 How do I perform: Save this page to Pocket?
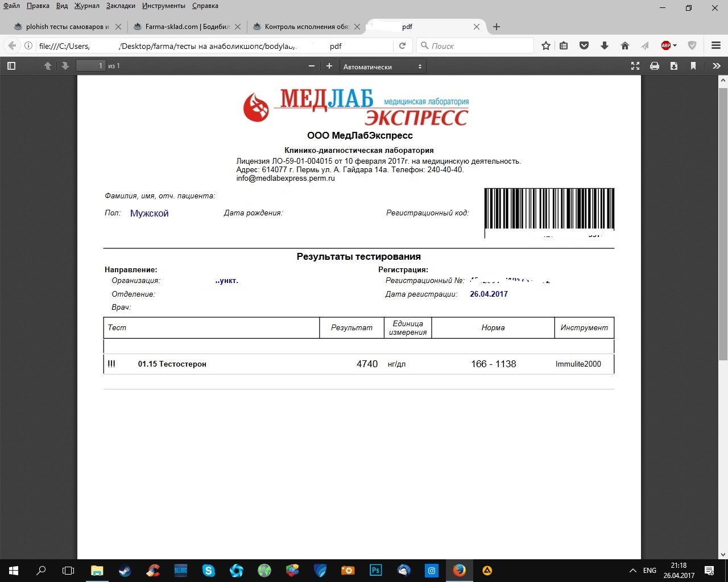[x=584, y=45]
